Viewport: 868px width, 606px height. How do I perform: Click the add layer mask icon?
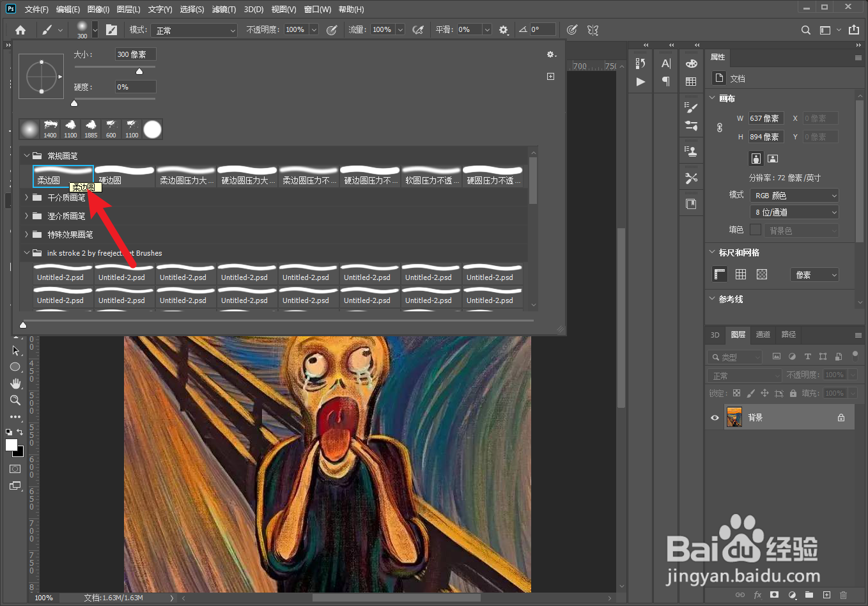774,594
